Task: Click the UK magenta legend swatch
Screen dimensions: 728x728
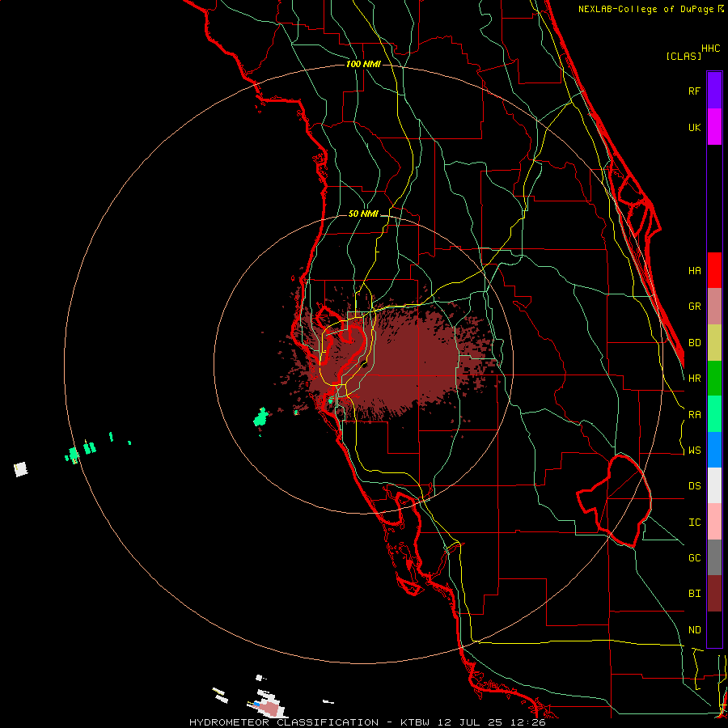Action: tap(714, 126)
